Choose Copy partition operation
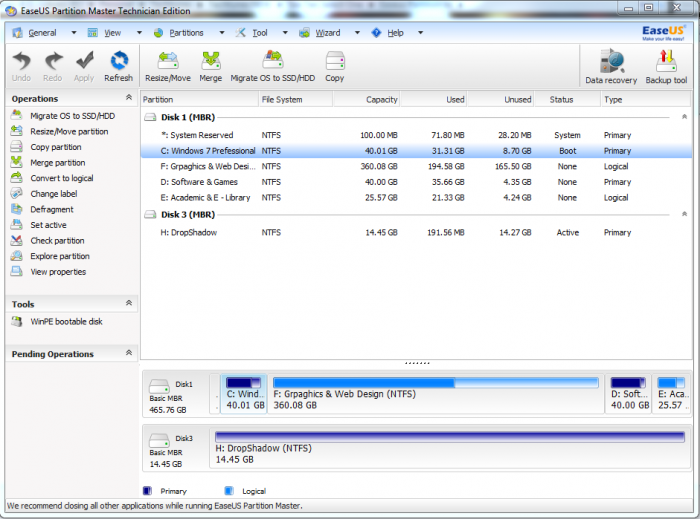700x519 pixels. [46, 147]
